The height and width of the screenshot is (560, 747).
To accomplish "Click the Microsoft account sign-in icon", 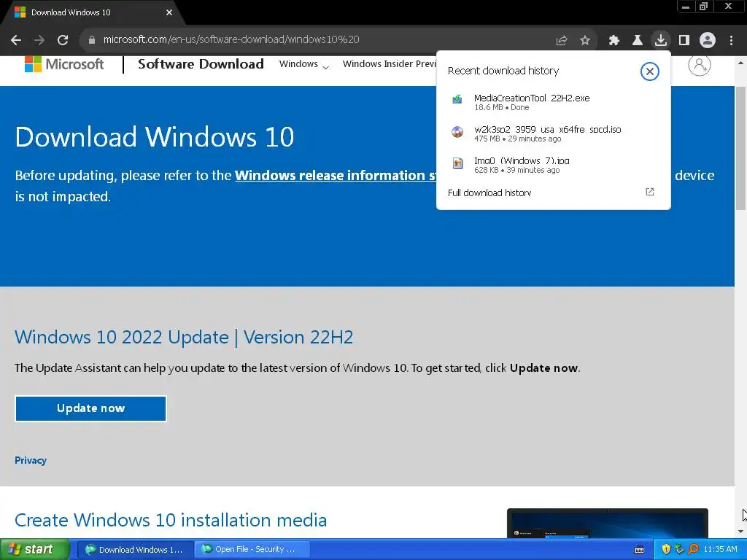I will (x=700, y=65).
